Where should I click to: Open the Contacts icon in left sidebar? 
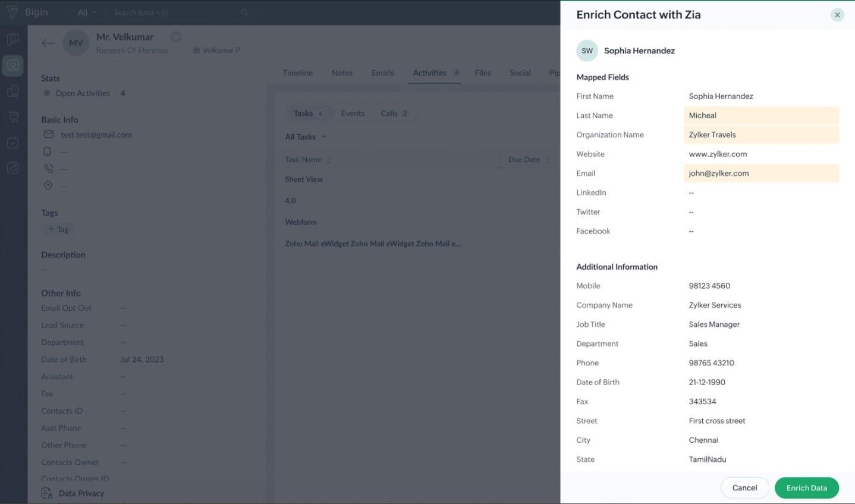click(x=12, y=65)
